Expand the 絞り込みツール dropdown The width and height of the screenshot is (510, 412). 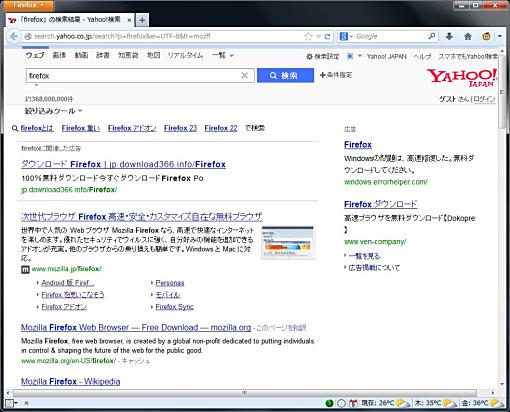(x=53, y=111)
